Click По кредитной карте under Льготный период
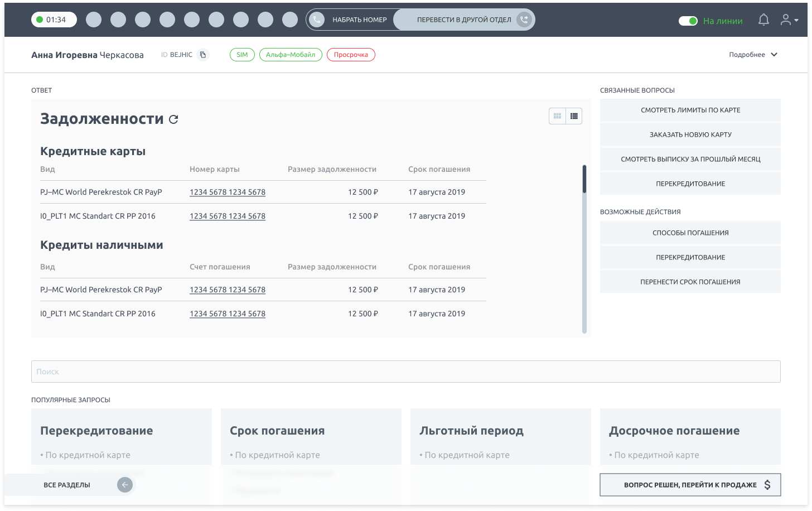 pos(465,455)
